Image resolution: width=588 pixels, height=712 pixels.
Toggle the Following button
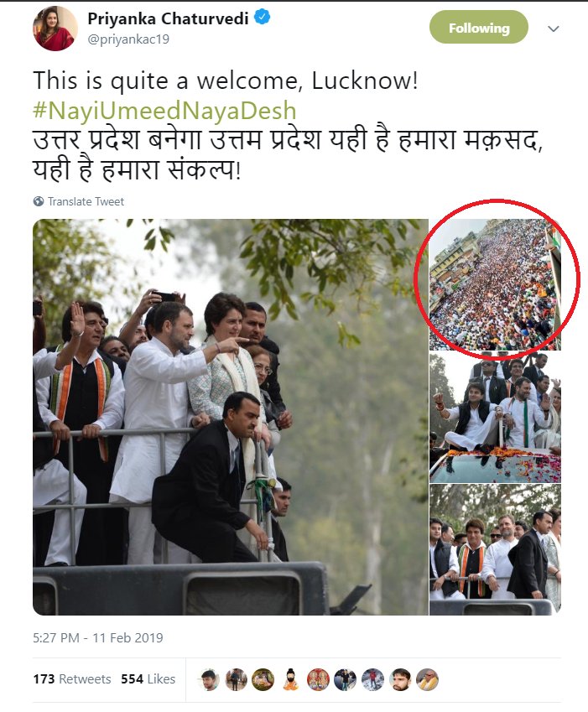pyautogui.click(x=479, y=28)
